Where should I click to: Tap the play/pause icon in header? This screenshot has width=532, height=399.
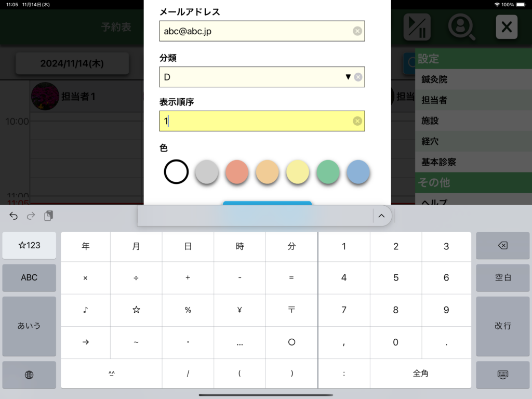(417, 27)
